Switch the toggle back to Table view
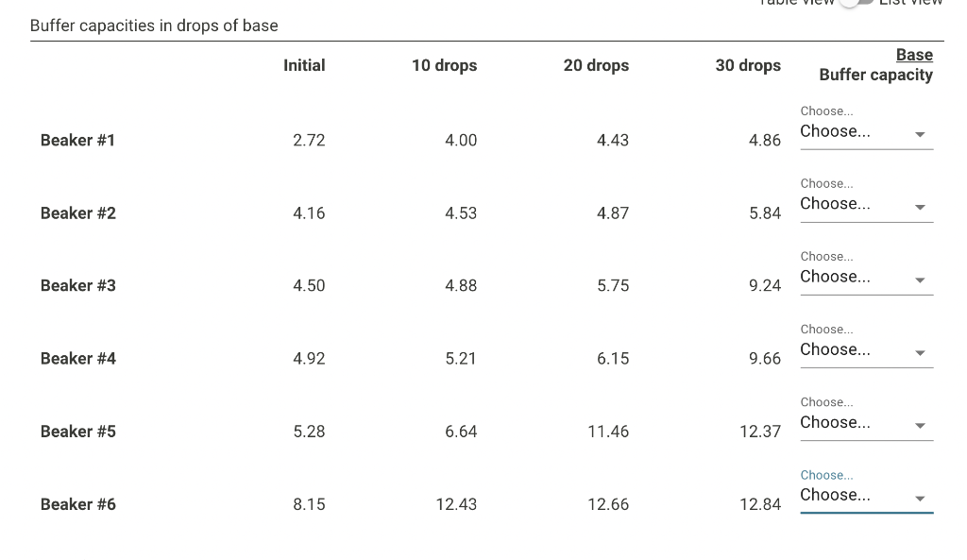 848,4
